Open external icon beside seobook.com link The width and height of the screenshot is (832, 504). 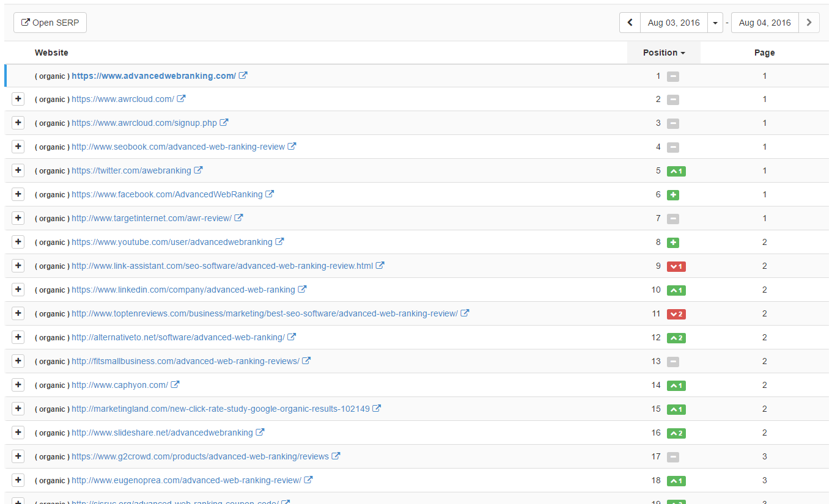292,146
